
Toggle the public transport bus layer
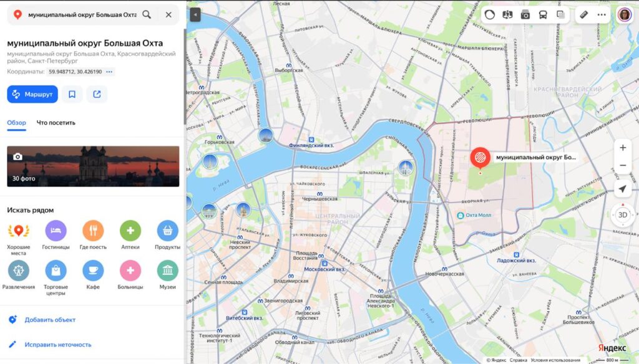click(543, 15)
